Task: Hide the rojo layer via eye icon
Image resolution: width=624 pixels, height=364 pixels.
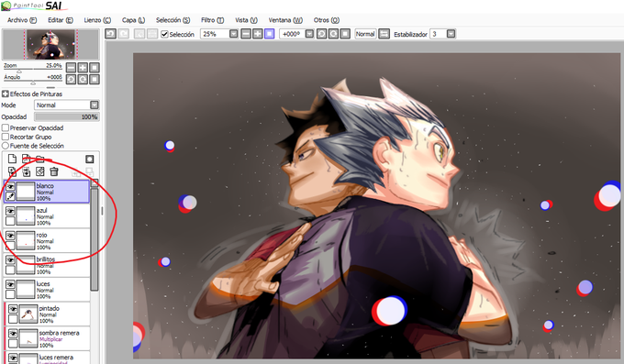Action: click(x=10, y=236)
